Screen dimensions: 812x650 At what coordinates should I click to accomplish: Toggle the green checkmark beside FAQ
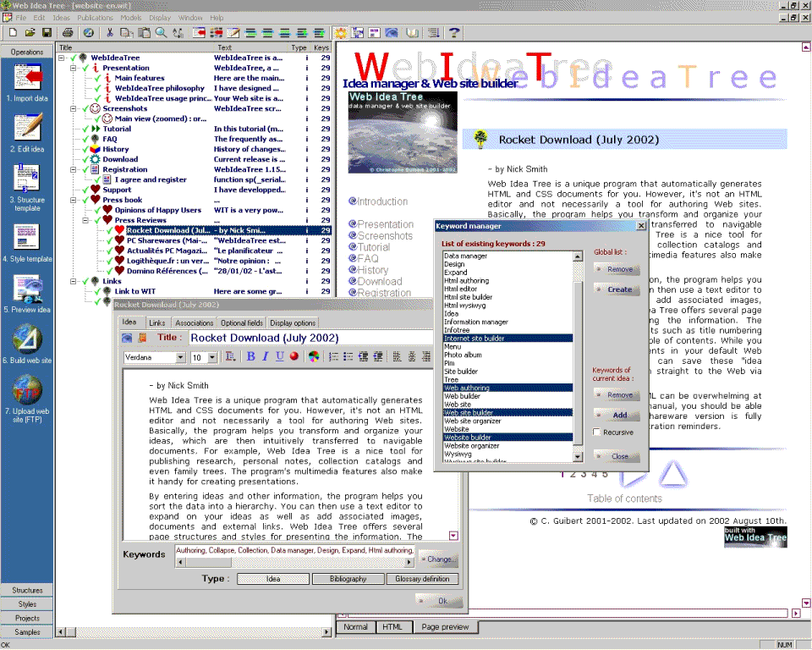click(x=85, y=139)
